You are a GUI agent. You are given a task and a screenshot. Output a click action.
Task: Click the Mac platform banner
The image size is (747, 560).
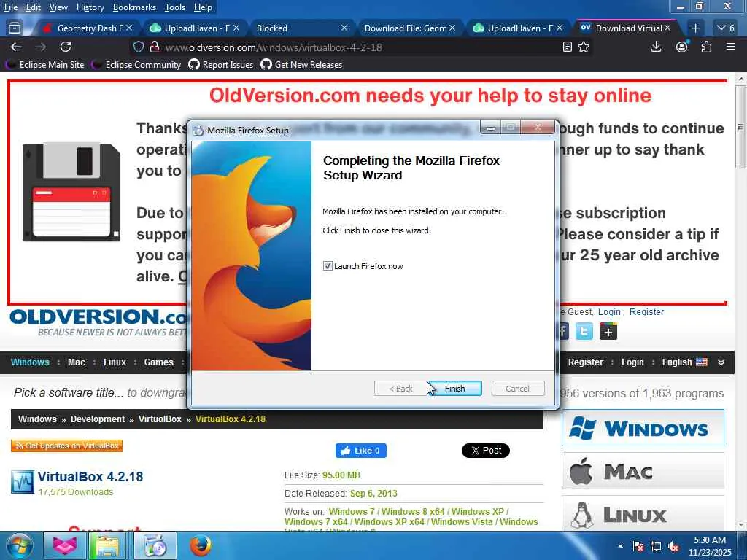coord(643,471)
